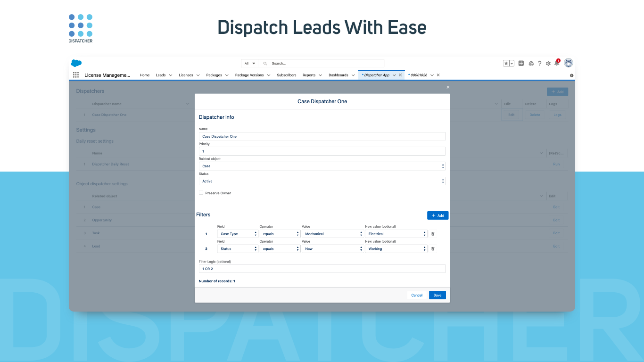
Task: Open the Home navigation tab
Action: (145, 75)
